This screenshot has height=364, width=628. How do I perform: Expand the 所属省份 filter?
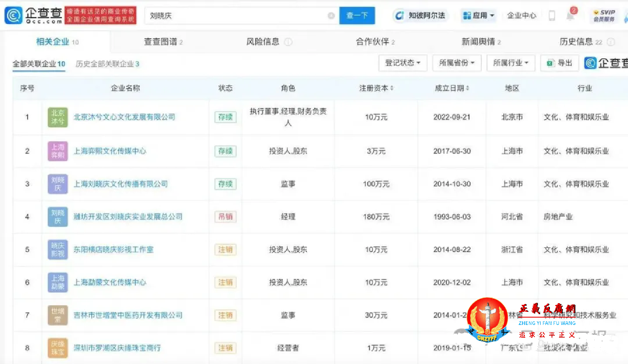click(457, 63)
